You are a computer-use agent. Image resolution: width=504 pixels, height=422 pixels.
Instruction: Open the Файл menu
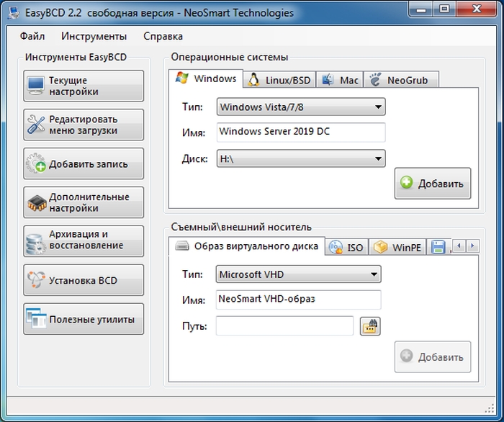(32, 36)
